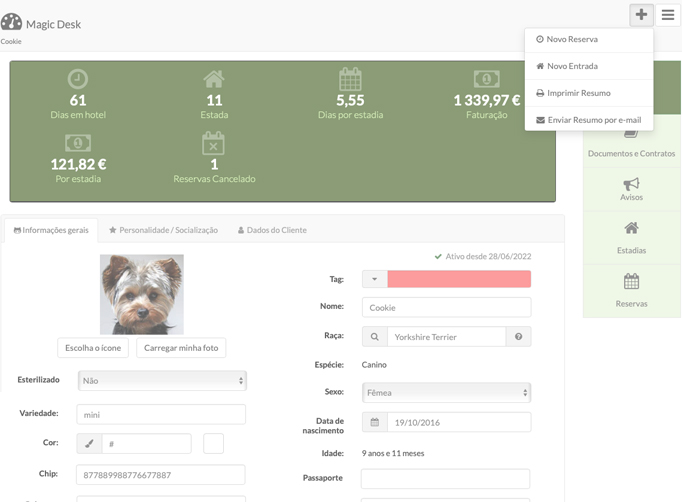
Task: Open the Esterilizado dropdown showing Não
Action: point(162,381)
